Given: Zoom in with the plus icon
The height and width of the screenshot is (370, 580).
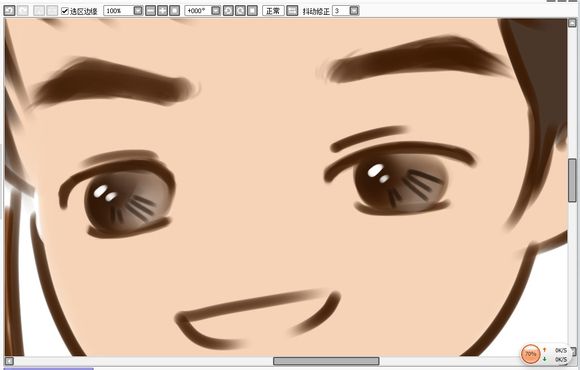Looking at the screenshot, I should (162, 11).
